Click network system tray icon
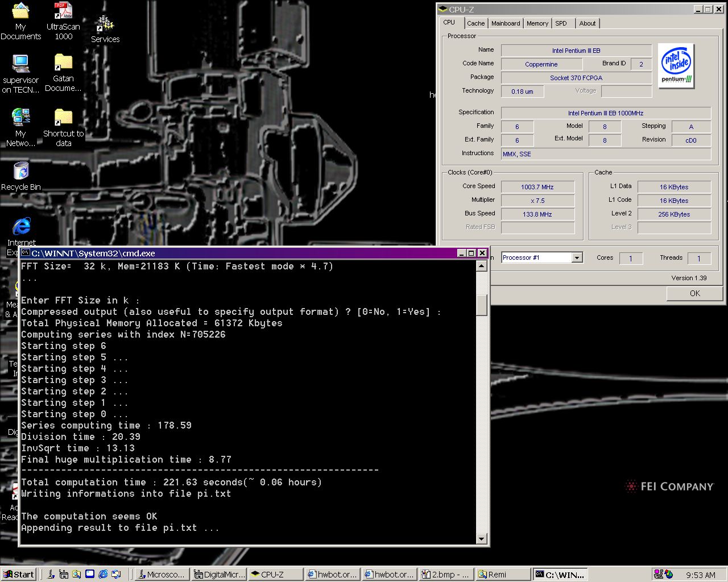The height and width of the screenshot is (582, 728). pyautogui.click(x=658, y=575)
